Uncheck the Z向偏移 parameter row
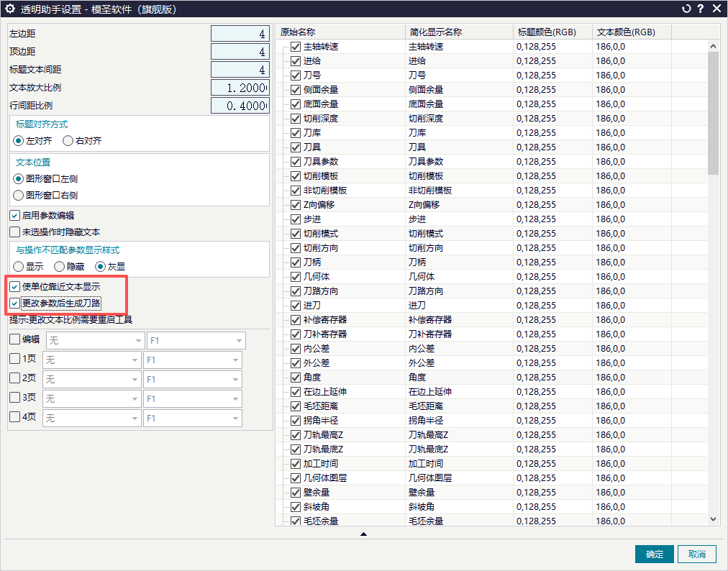The image size is (728, 571). [296, 205]
